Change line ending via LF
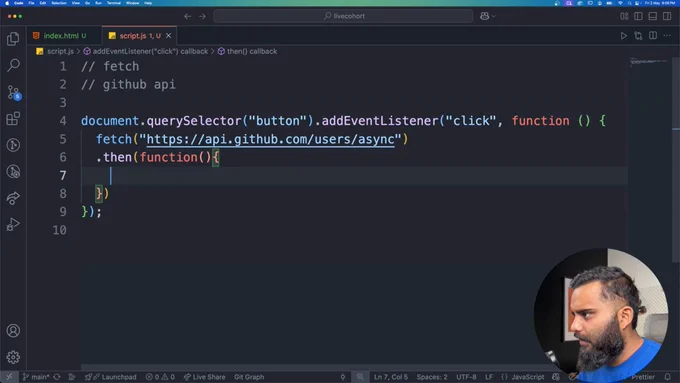680x383 pixels. pyautogui.click(x=489, y=377)
